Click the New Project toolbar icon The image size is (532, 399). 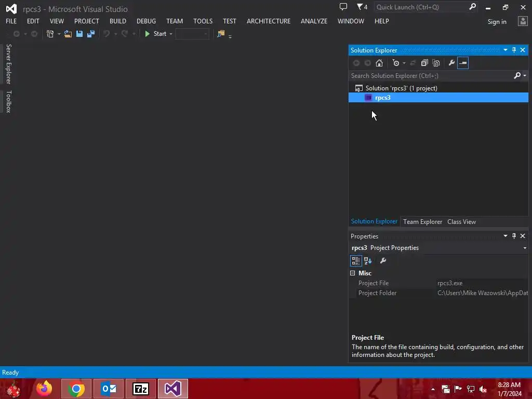point(50,34)
